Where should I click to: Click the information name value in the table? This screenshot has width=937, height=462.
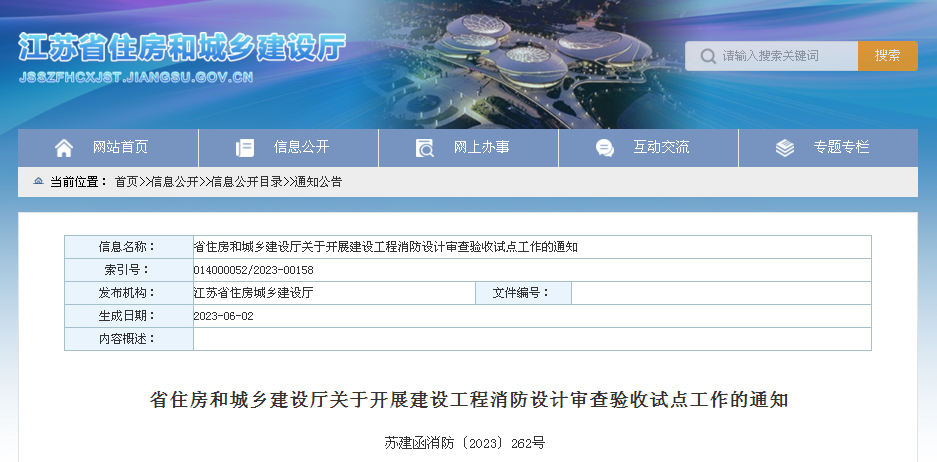pos(386,247)
